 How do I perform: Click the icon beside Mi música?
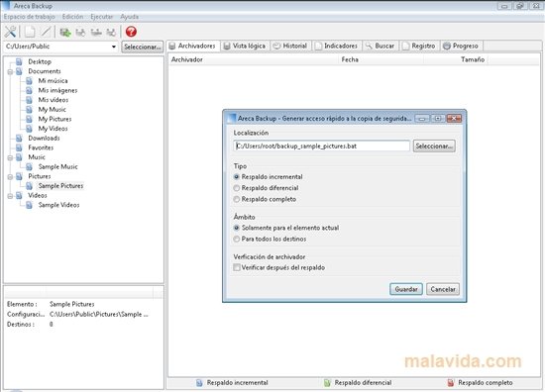pos(29,81)
